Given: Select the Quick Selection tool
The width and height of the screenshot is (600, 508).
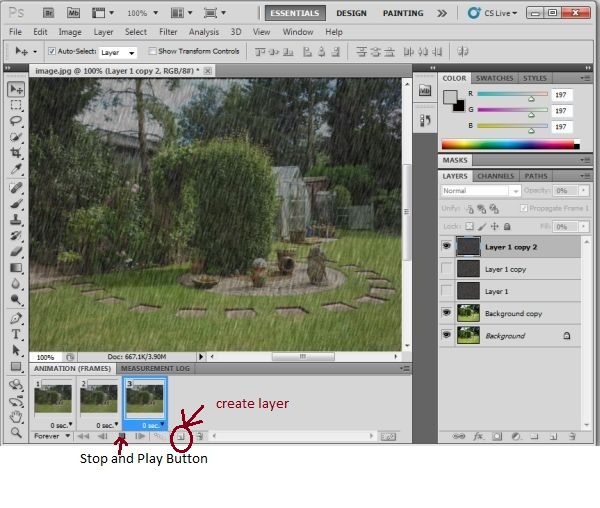Looking at the screenshot, I should tap(16, 137).
